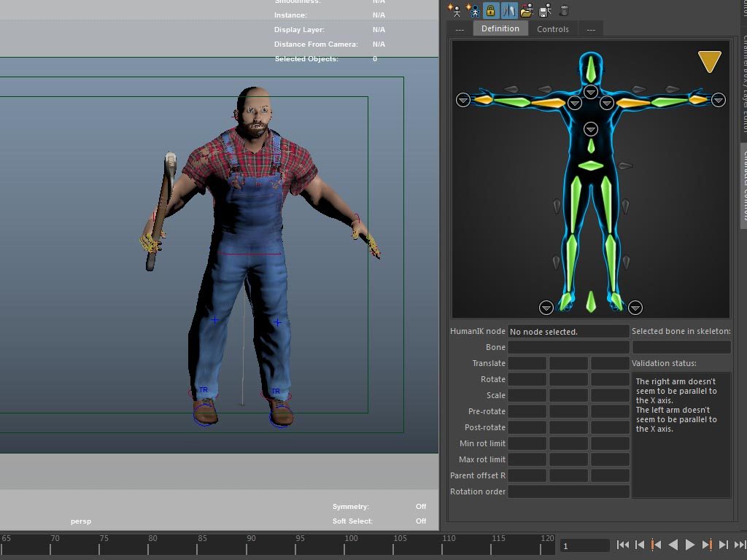The width and height of the screenshot is (747, 560).
Task: Expand the neck view arrow below the head
Action: [591, 92]
